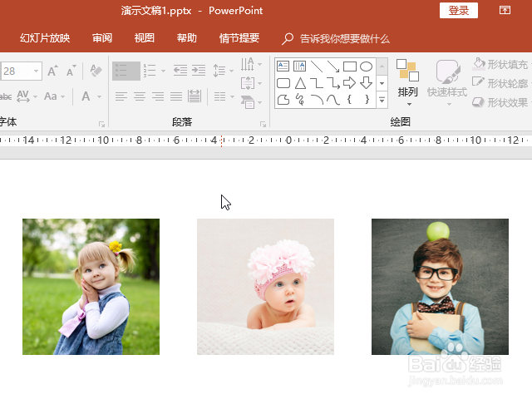Open Shape Outline (形状轮廓) options
Viewport: 532px width, 399px height.
501,83
